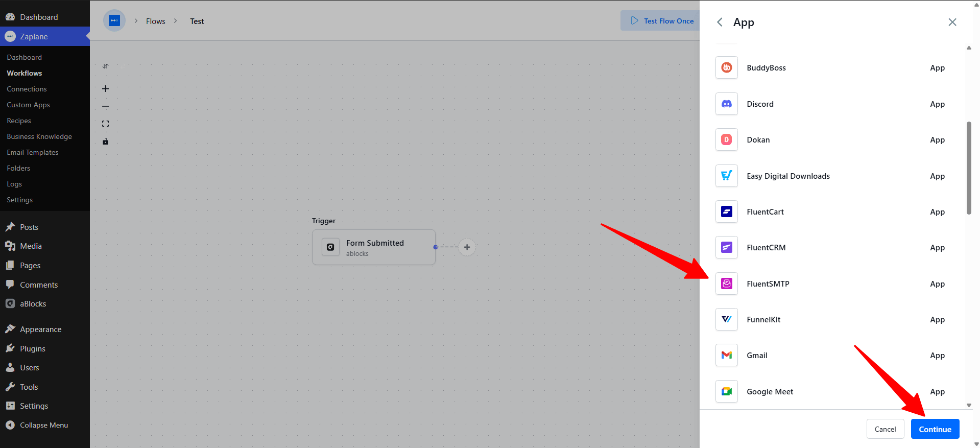
Task: Toggle the canvas lock icon
Action: 105,142
